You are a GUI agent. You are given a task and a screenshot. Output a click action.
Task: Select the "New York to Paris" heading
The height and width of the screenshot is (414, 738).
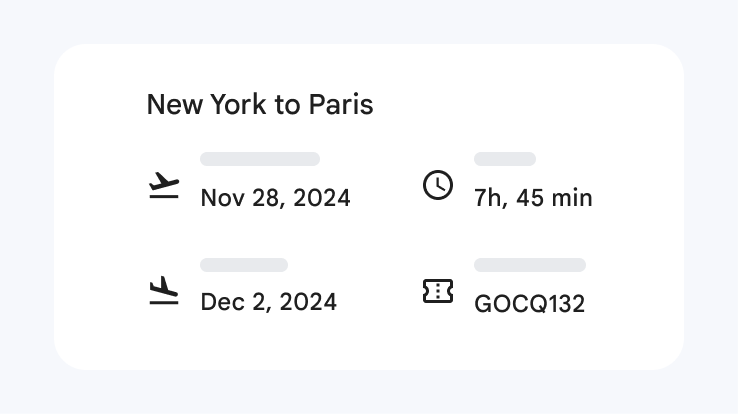point(260,105)
